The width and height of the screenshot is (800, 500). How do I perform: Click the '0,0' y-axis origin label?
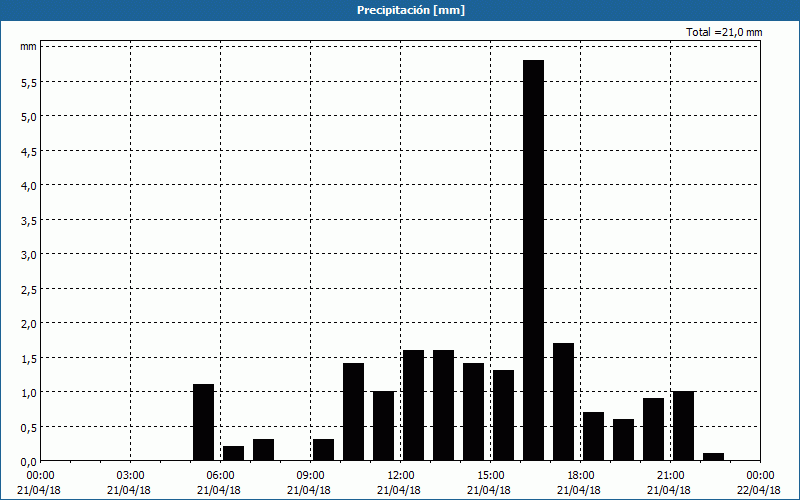(29, 461)
